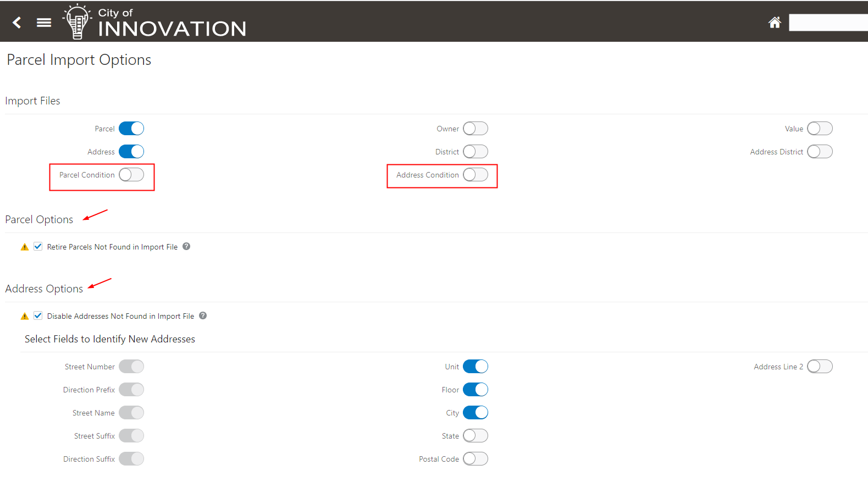Turn off the Parcel import toggle

coord(131,129)
